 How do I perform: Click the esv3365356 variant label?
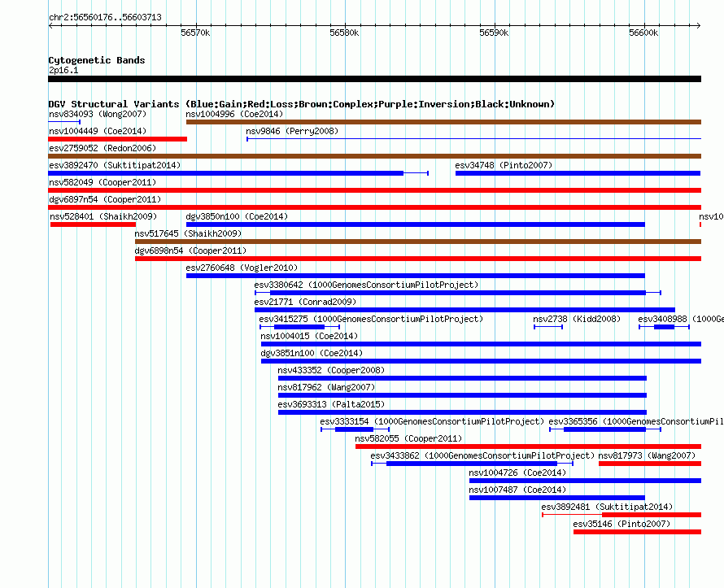636,421
